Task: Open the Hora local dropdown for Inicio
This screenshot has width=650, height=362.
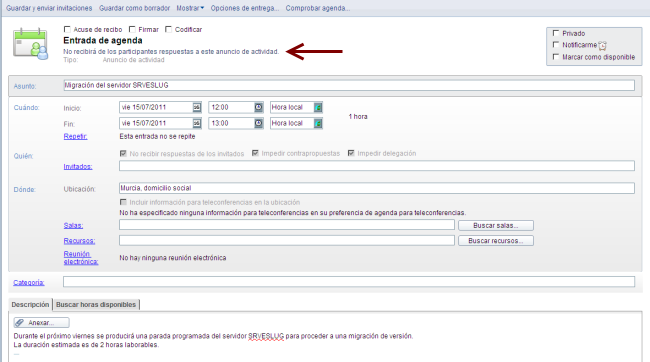Action: tap(296, 107)
